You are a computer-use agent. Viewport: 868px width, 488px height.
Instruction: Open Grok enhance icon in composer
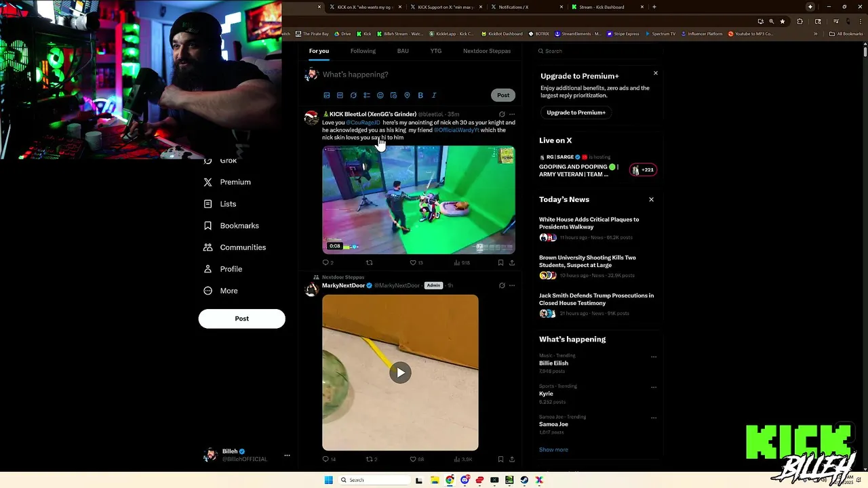353,96
